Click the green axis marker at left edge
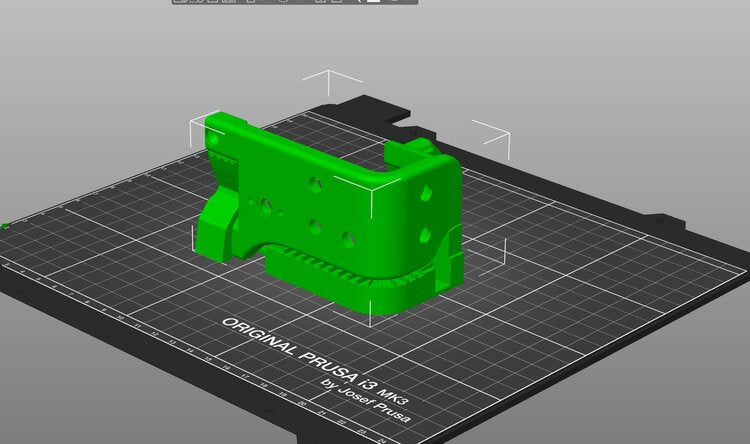This screenshot has width=750, height=444. coord(6,226)
